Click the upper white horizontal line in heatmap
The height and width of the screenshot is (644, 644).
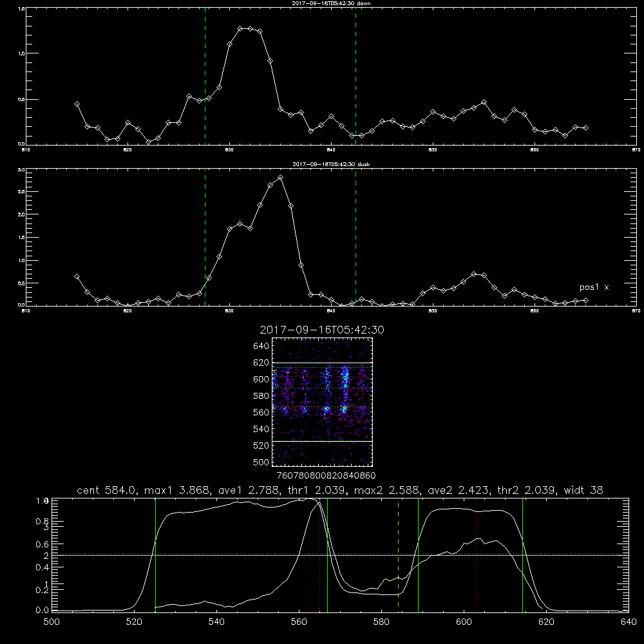pos(323,363)
